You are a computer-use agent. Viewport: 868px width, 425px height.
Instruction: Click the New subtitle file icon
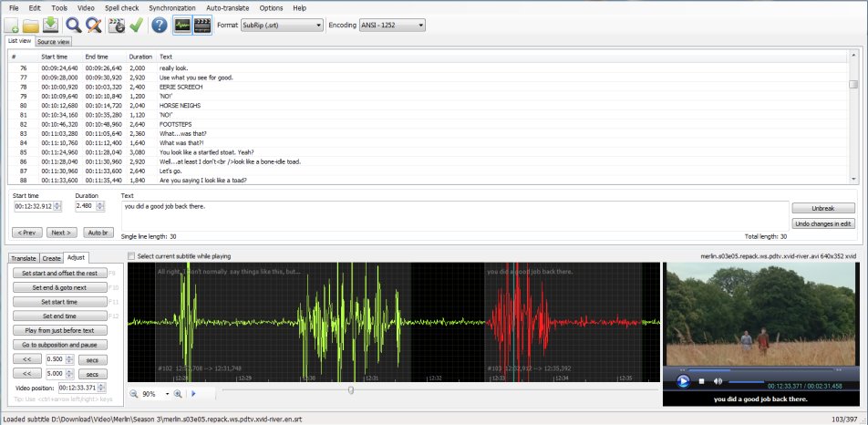coord(13,26)
